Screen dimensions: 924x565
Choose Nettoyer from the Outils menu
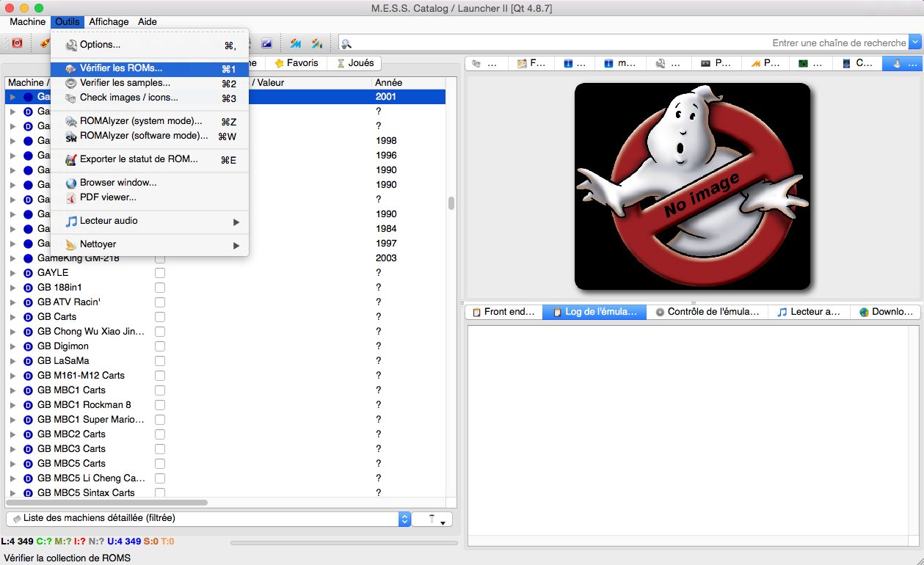150,244
